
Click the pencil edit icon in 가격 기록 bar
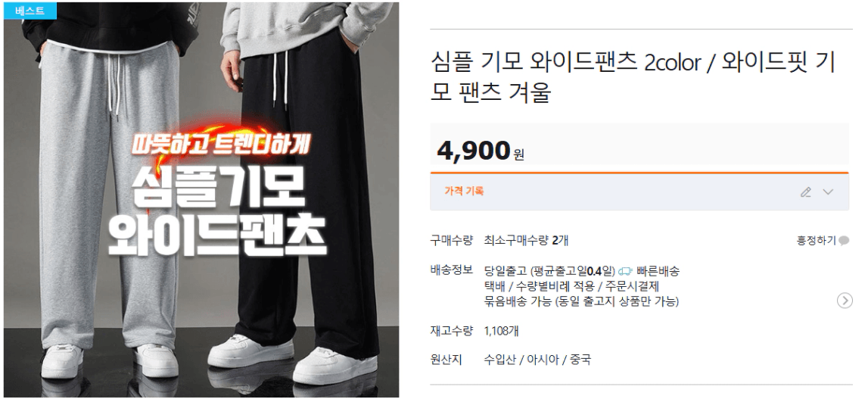click(x=805, y=192)
